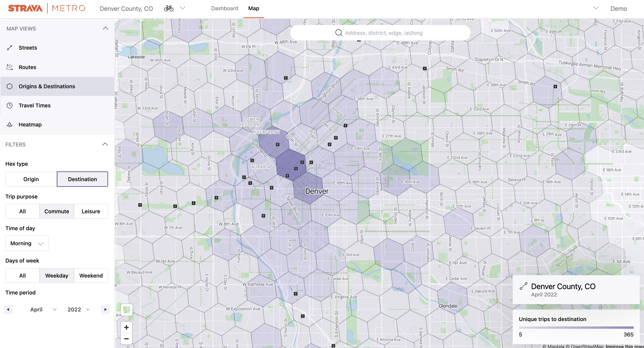Image resolution: width=644 pixels, height=348 pixels.
Task: Click the Heatmap view icon
Action: (9, 125)
